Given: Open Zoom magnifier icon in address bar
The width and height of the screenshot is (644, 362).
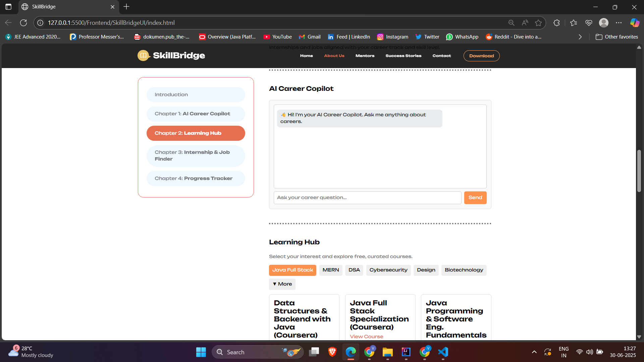Looking at the screenshot, I should point(511,23).
